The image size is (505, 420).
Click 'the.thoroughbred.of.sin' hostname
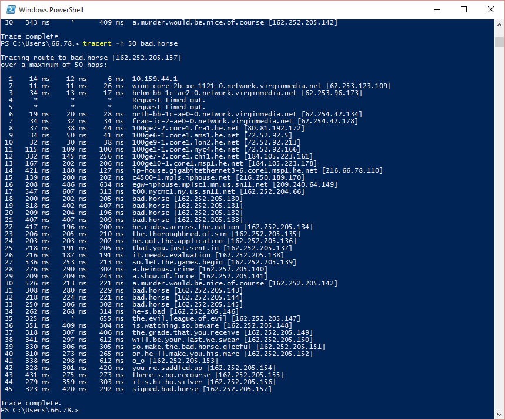click(179, 234)
